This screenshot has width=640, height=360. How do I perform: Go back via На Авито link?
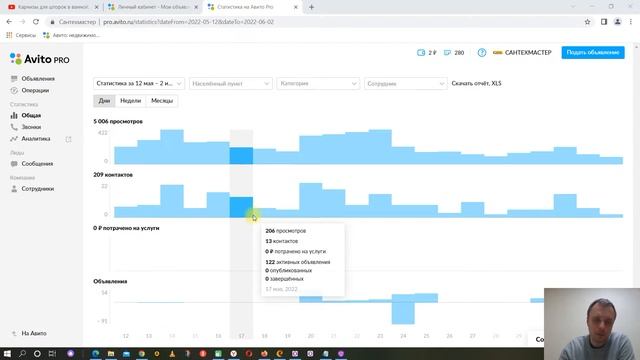coord(33,333)
